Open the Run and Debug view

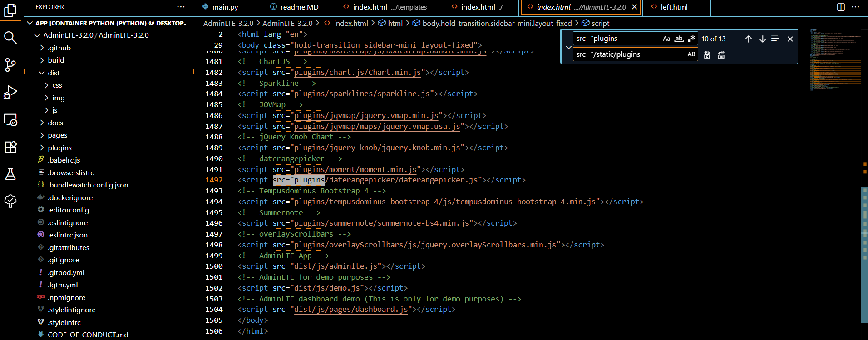click(x=10, y=92)
